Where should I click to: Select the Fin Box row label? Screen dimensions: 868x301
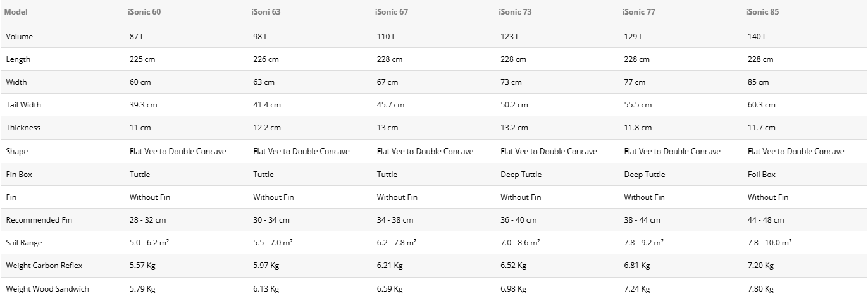click(x=19, y=175)
